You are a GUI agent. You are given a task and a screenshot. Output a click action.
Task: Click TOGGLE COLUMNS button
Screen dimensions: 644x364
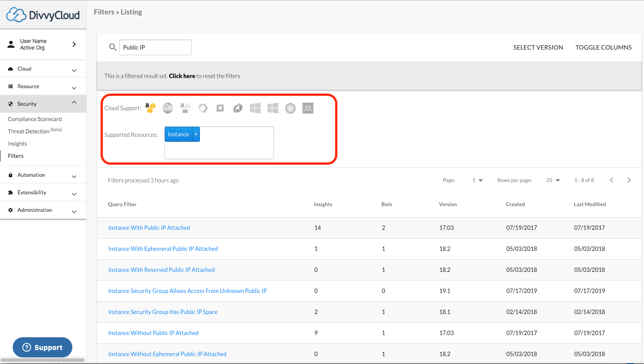pyautogui.click(x=603, y=47)
